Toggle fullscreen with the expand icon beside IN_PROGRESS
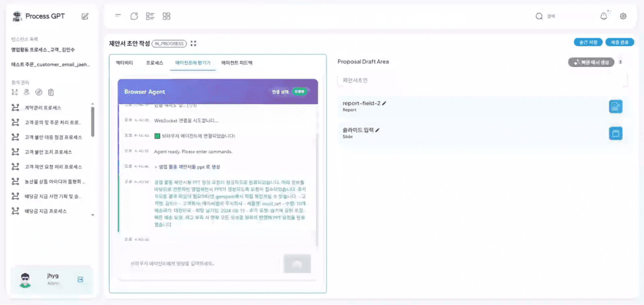 pos(193,44)
